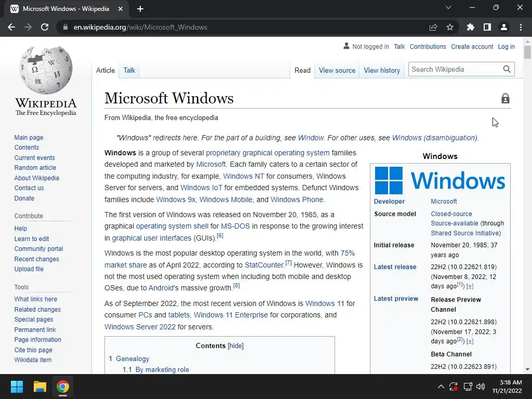Screen dimensions: 532x399
Task: Switch to the Talk page tab
Action: click(129, 70)
